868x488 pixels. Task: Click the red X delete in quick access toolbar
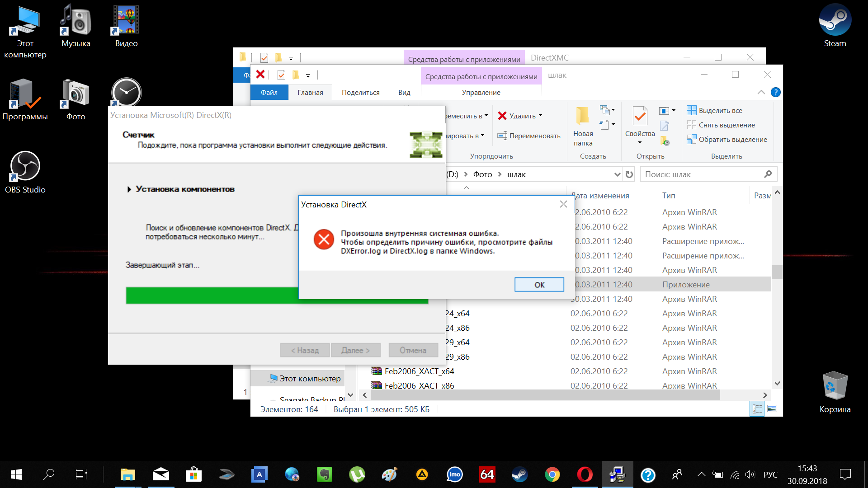point(260,75)
